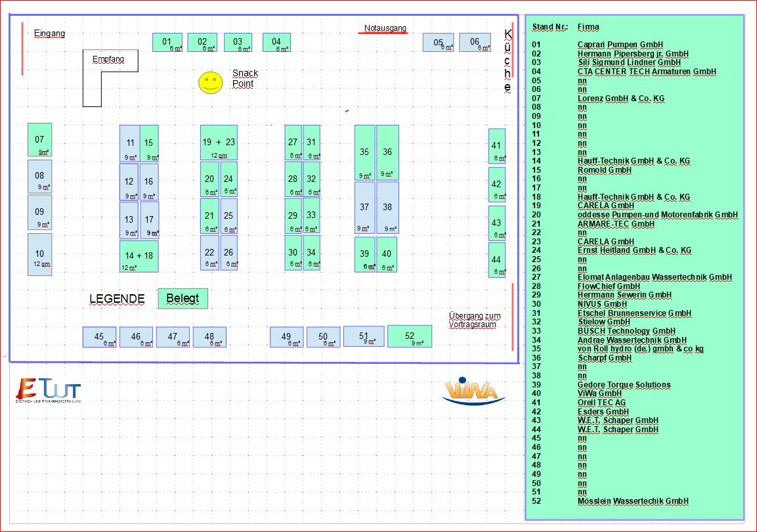Select booth 39 box
Viewport: 757px width, 532px height.
(364, 254)
